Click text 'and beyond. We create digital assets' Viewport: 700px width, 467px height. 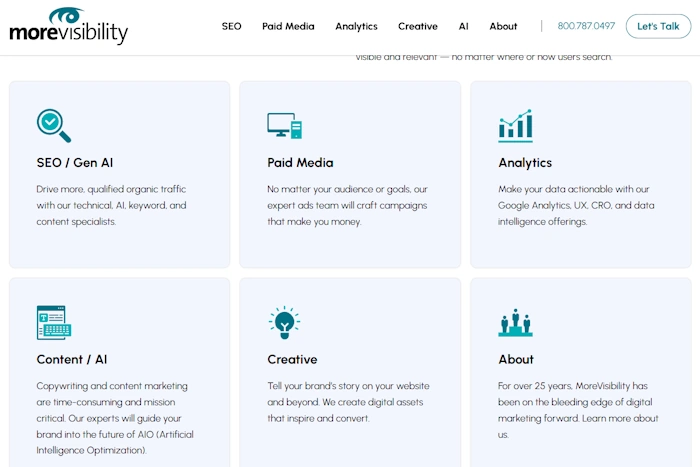click(x=345, y=402)
